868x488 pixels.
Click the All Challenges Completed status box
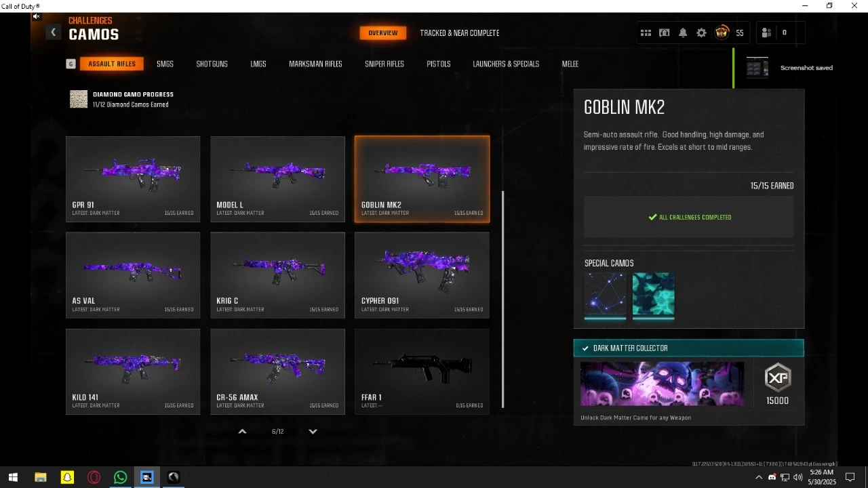tap(689, 217)
